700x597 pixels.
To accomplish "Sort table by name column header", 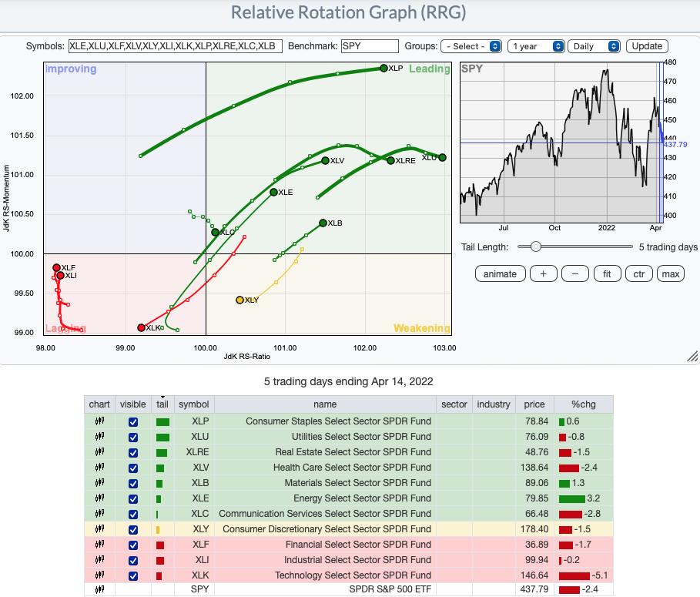I will (x=325, y=404).
